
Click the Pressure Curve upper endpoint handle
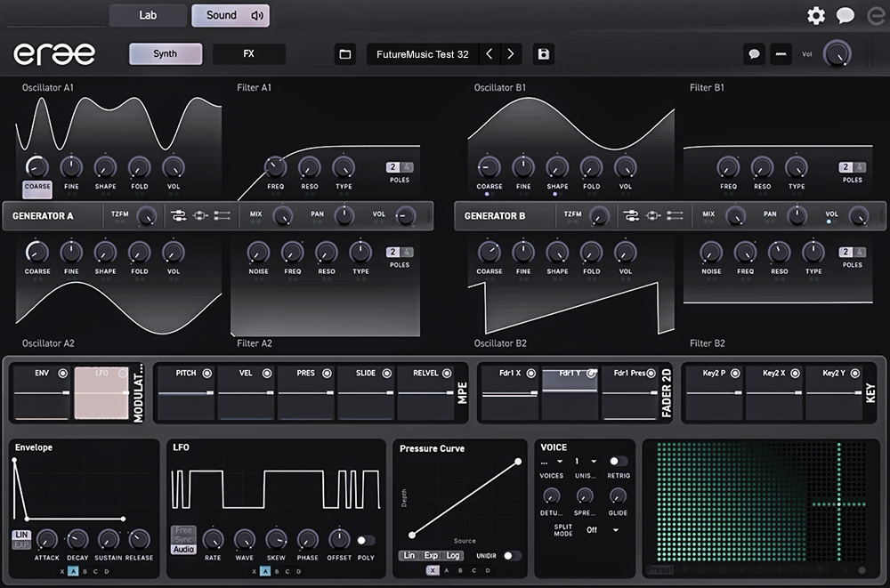click(x=518, y=462)
